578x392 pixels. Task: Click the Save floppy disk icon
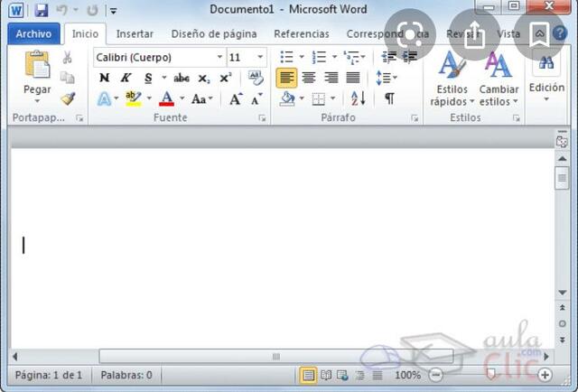(42, 10)
